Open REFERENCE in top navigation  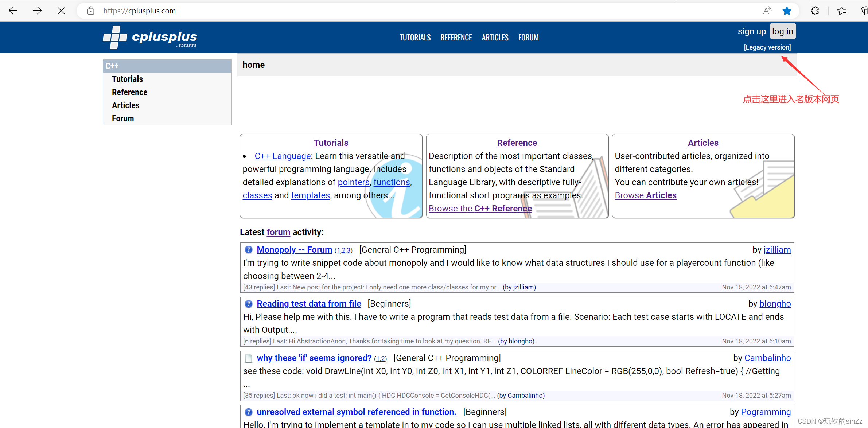(456, 38)
